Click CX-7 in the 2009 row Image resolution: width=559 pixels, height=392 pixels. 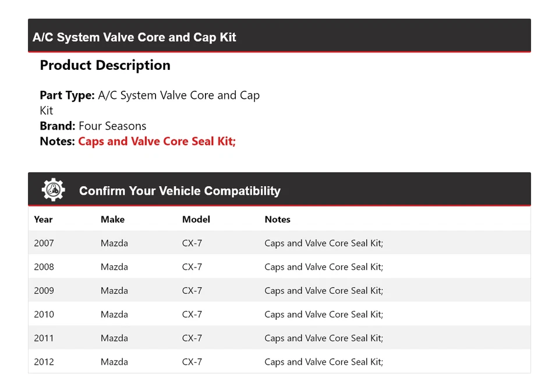(x=192, y=291)
